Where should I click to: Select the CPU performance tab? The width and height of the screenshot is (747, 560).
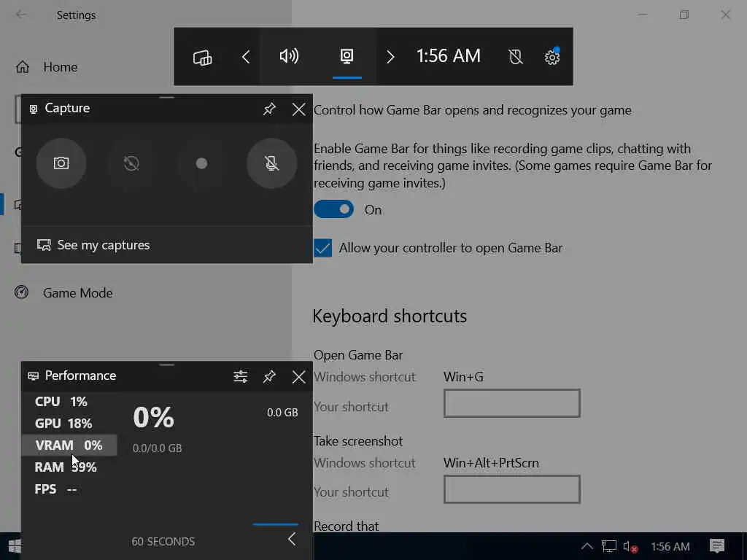69,402
